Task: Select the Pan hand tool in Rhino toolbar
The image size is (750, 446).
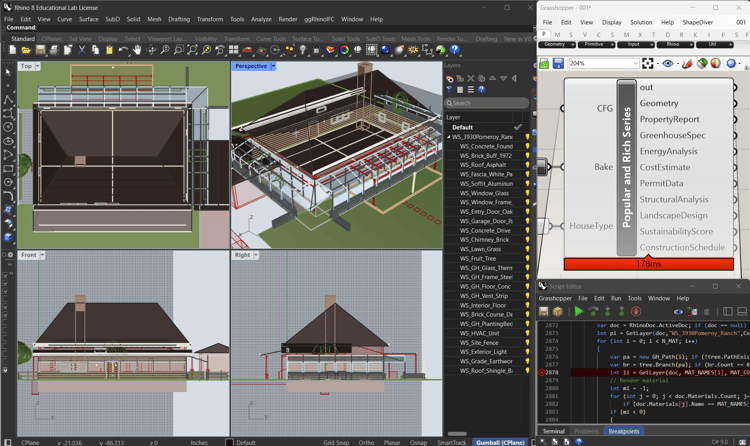Action: point(137,50)
